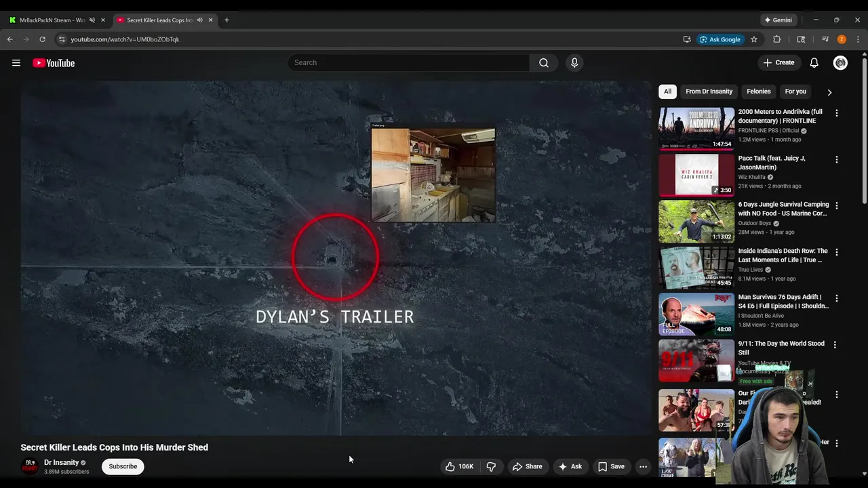Open the YouTube account avatar menu

click(840, 63)
